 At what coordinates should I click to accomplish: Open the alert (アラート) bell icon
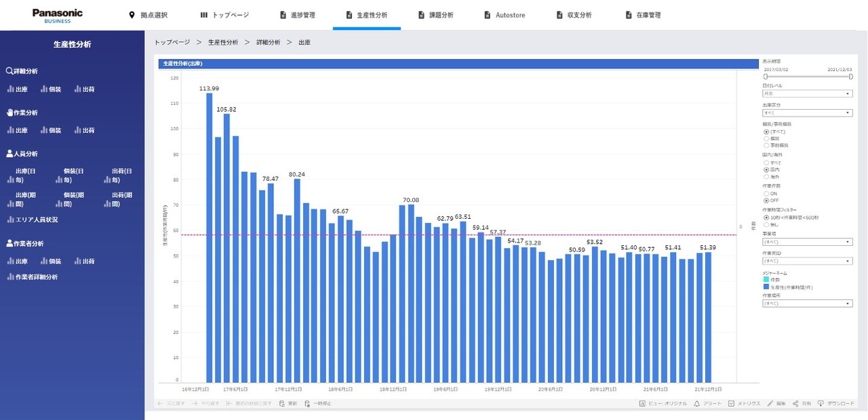696,404
